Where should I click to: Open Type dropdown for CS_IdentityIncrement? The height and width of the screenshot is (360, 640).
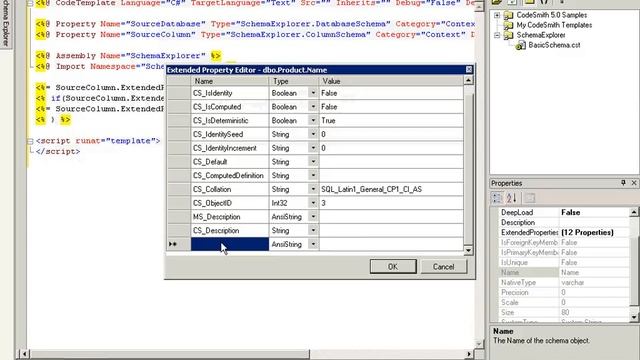point(313,148)
